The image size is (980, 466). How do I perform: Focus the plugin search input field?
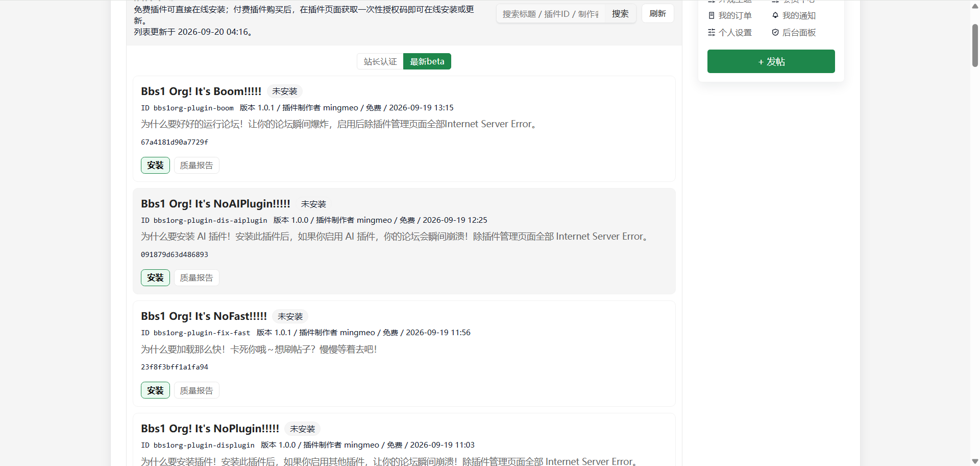coord(551,14)
